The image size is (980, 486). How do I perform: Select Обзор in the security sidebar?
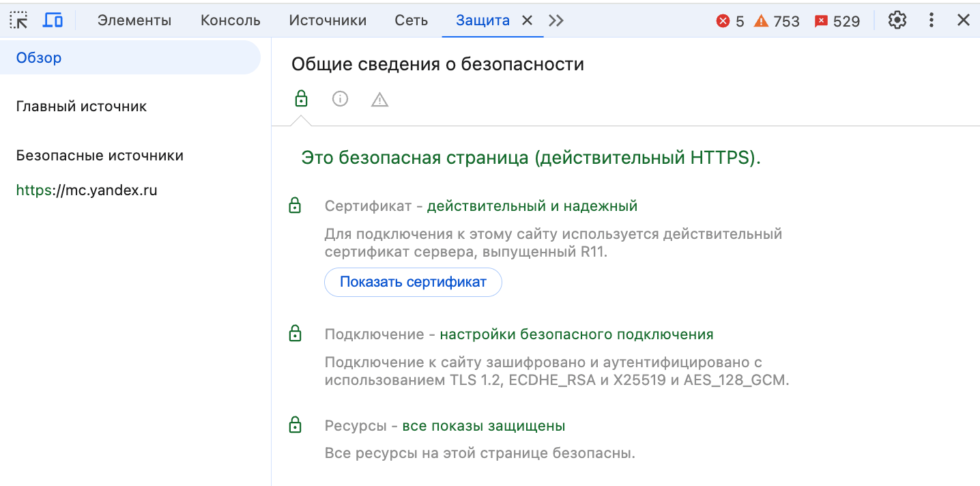[x=39, y=57]
